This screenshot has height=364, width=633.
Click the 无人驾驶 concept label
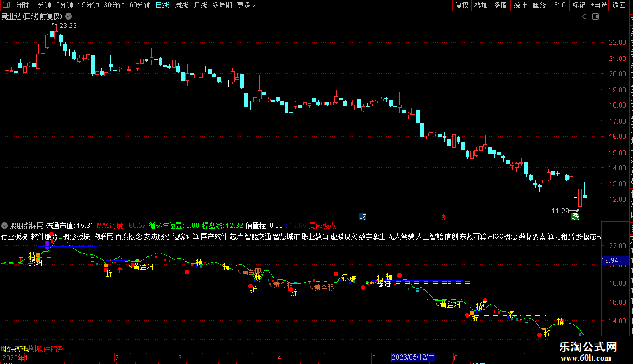pyautogui.click(x=401, y=236)
